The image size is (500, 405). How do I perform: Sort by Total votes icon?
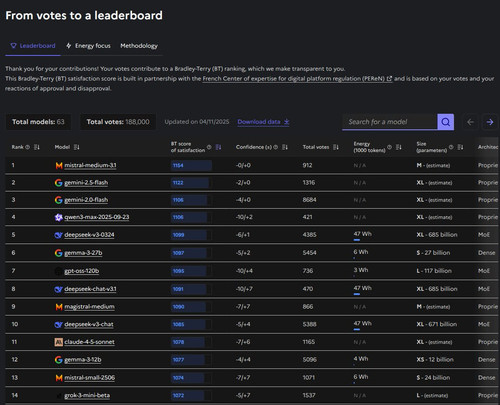[336, 147]
